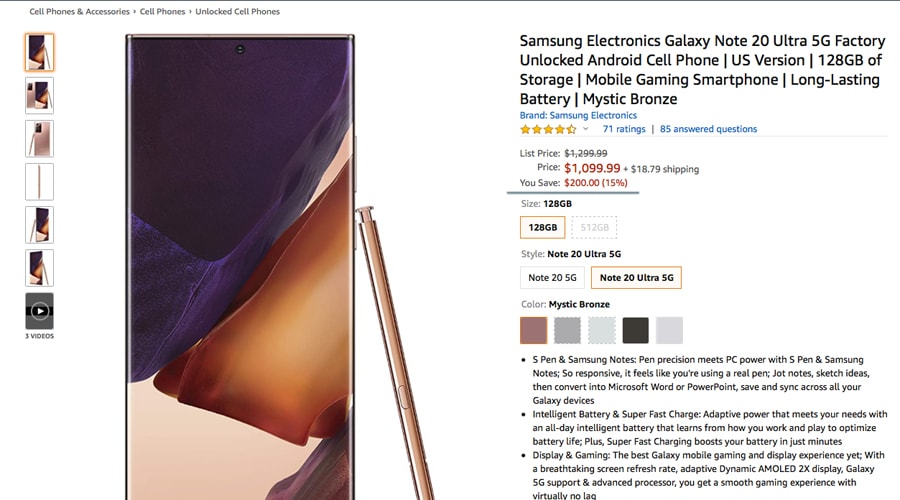This screenshot has height=500, width=900.
Task: Open the Cell Phones & Accessories breadcrumb
Action: coord(80,12)
